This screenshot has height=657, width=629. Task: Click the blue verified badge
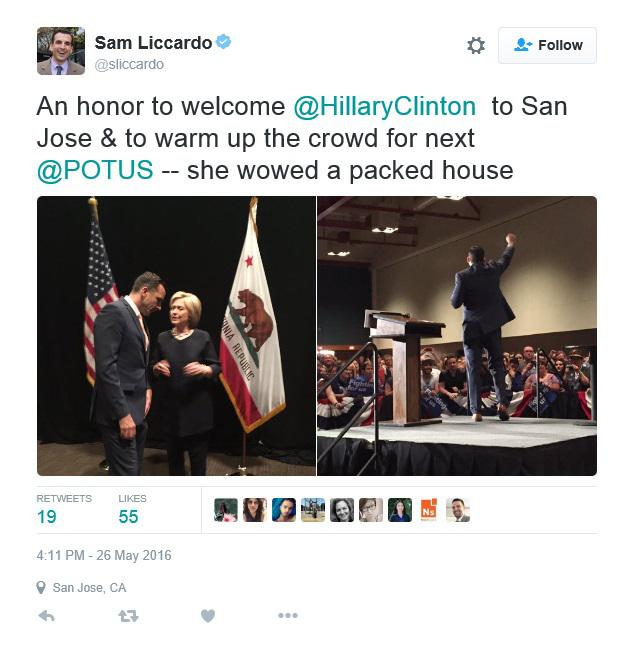(223, 42)
